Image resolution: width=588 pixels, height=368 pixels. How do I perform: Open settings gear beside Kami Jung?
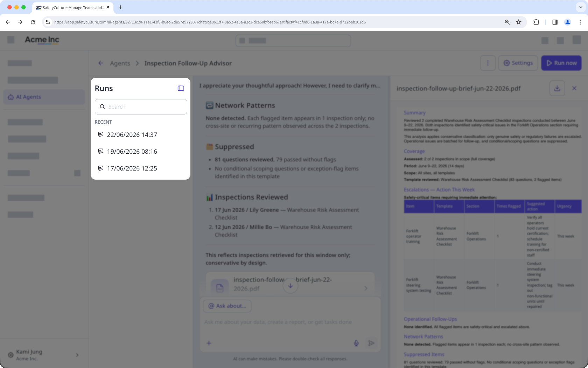[x=11, y=355]
